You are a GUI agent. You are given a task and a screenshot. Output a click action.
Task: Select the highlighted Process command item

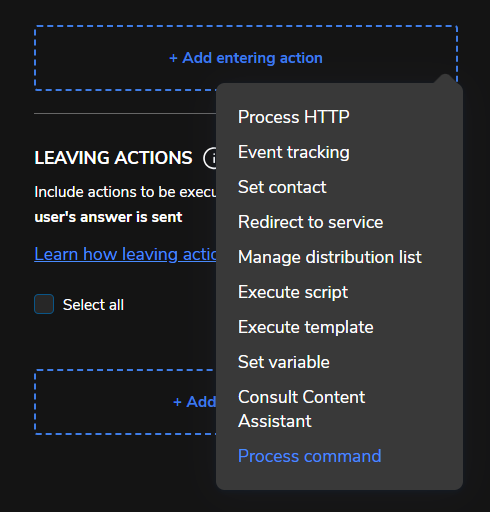click(310, 456)
